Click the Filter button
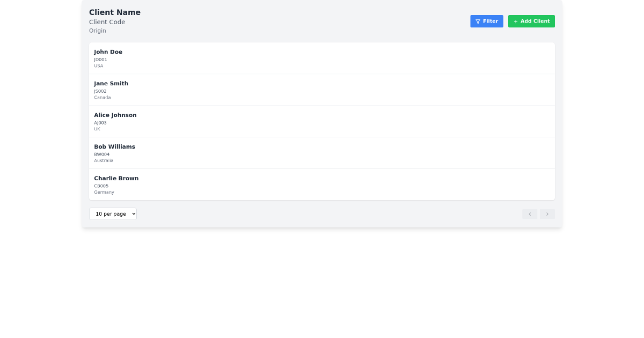Viewport: 644px width, 338px height. coord(487,21)
